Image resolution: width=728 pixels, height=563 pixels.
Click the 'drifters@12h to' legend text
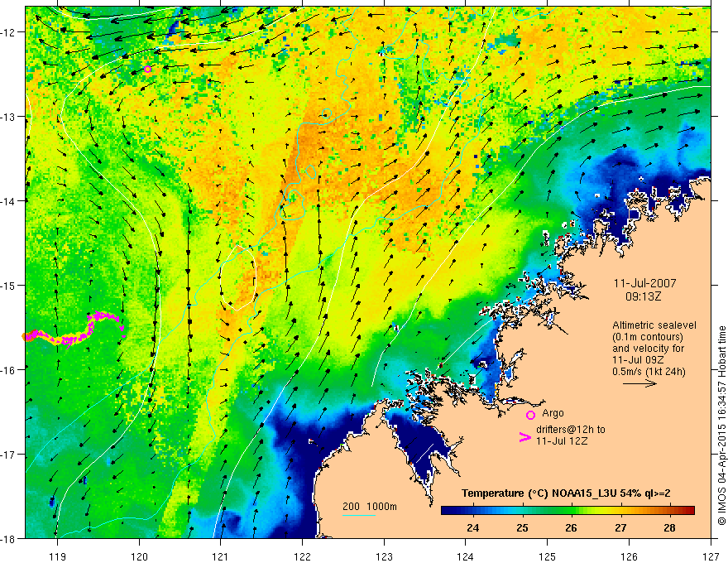(571, 430)
